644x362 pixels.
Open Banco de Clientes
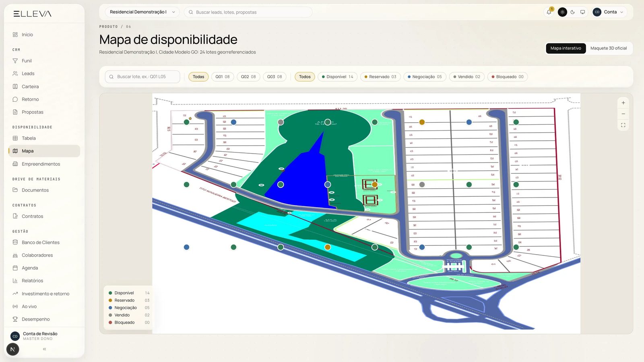tap(44, 243)
